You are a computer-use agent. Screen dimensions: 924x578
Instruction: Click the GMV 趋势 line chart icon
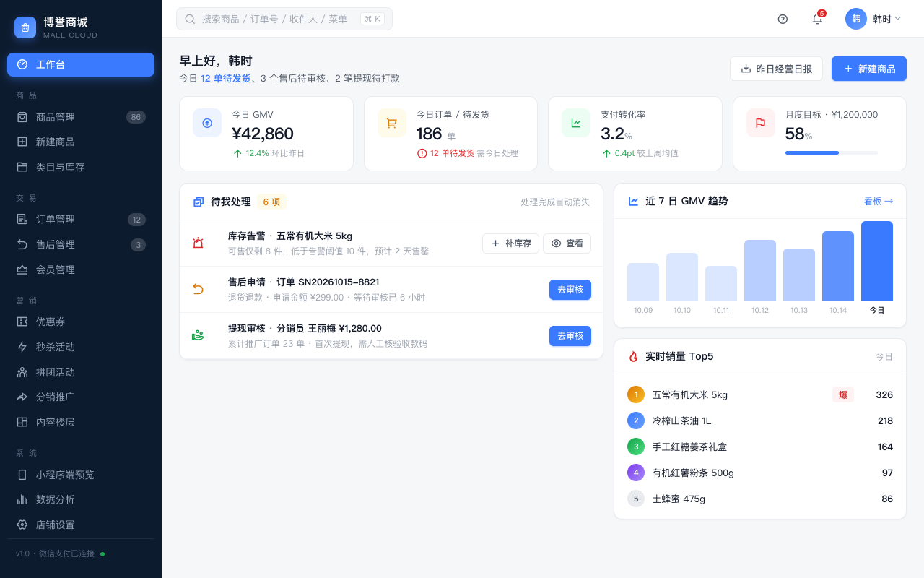tap(633, 201)
